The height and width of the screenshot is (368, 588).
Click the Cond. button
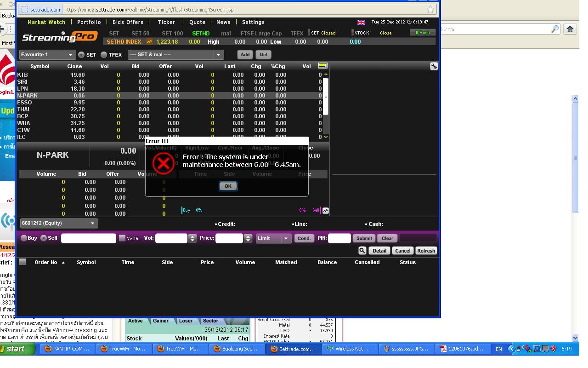(304, 238)
